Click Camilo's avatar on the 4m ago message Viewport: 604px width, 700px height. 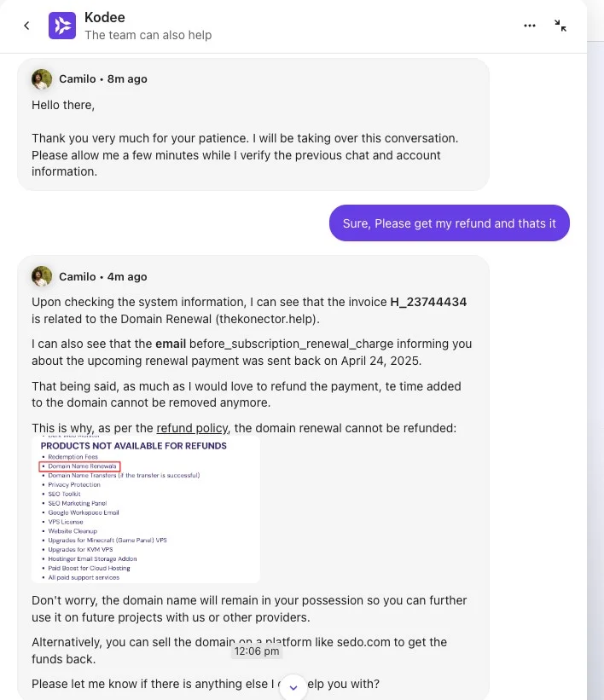(x=42, y=276)
